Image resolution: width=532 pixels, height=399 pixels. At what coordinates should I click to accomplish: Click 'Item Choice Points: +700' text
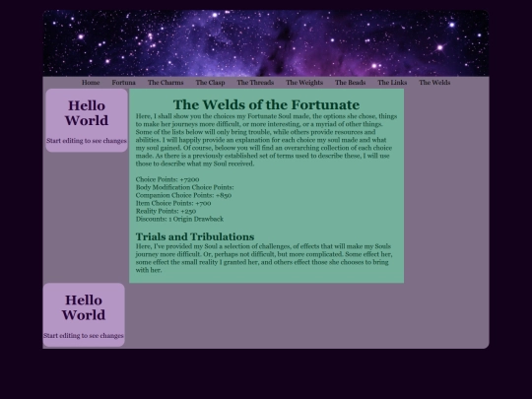[173, 203]
